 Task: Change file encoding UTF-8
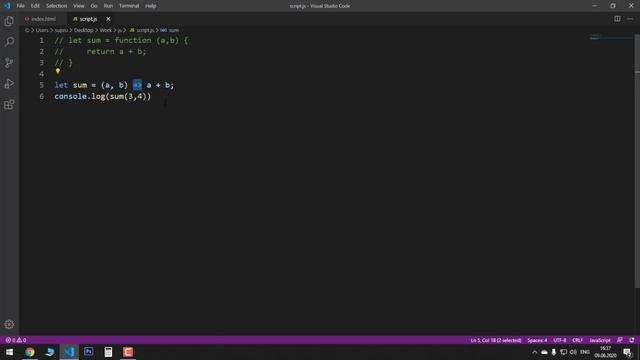coord(560,340)
